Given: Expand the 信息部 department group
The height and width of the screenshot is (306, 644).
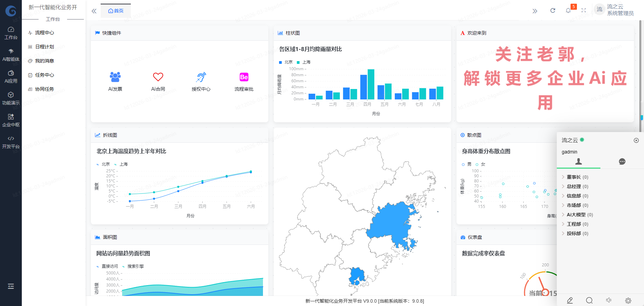Looking at the screenshot, I should click(574, 196).
